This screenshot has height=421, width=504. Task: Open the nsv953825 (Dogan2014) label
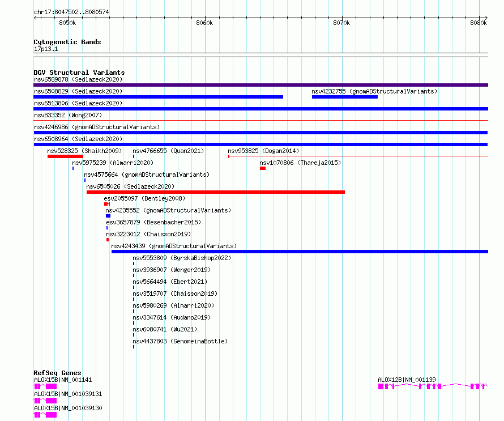click(263, 151)
